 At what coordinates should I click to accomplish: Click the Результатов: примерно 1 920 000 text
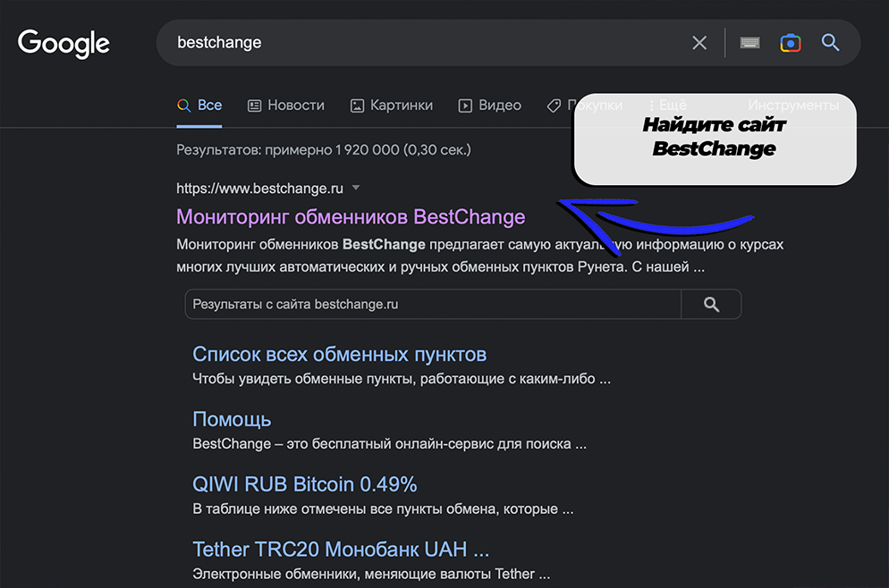pos(324,150)
